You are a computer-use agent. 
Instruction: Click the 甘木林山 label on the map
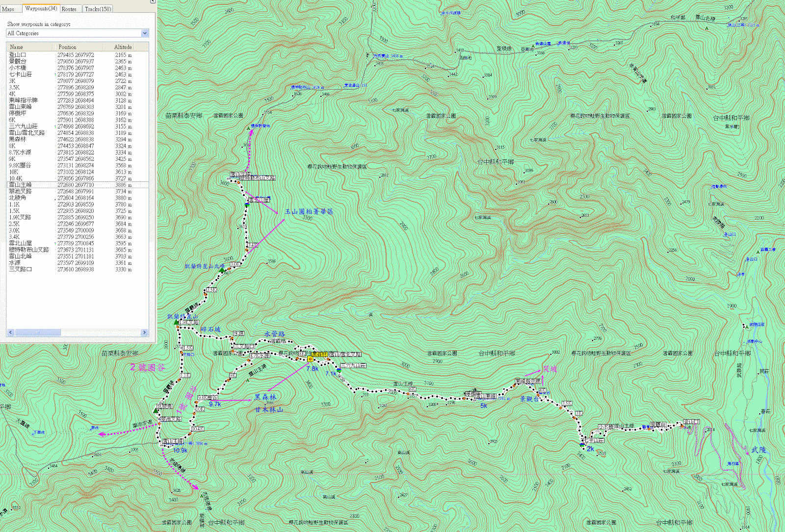[x=269, y=409]
